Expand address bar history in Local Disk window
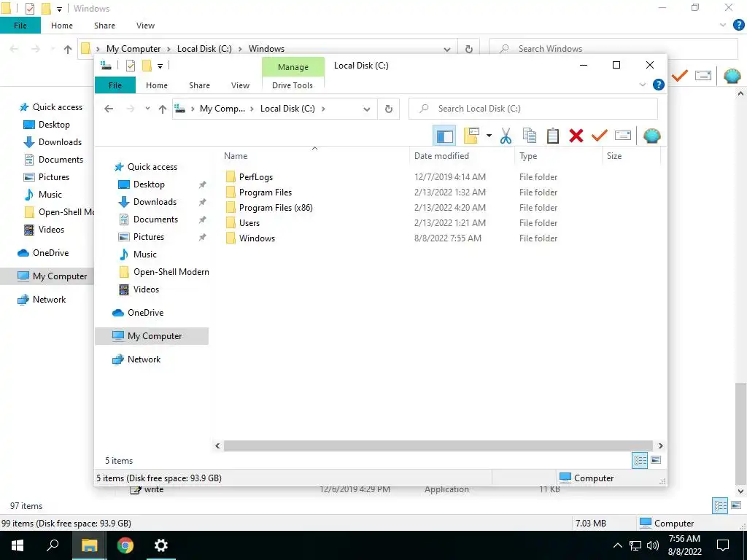The height and width of the screenshot is (560, 747). 366,109
